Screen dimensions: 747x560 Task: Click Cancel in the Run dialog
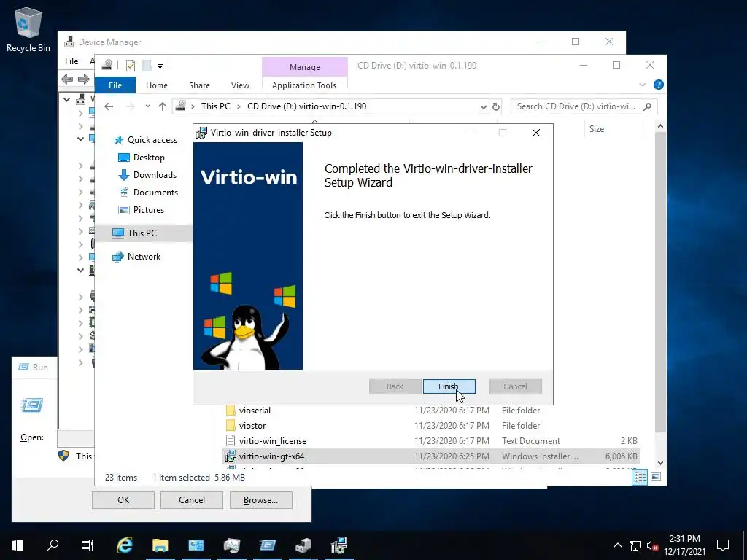(192, 500)
